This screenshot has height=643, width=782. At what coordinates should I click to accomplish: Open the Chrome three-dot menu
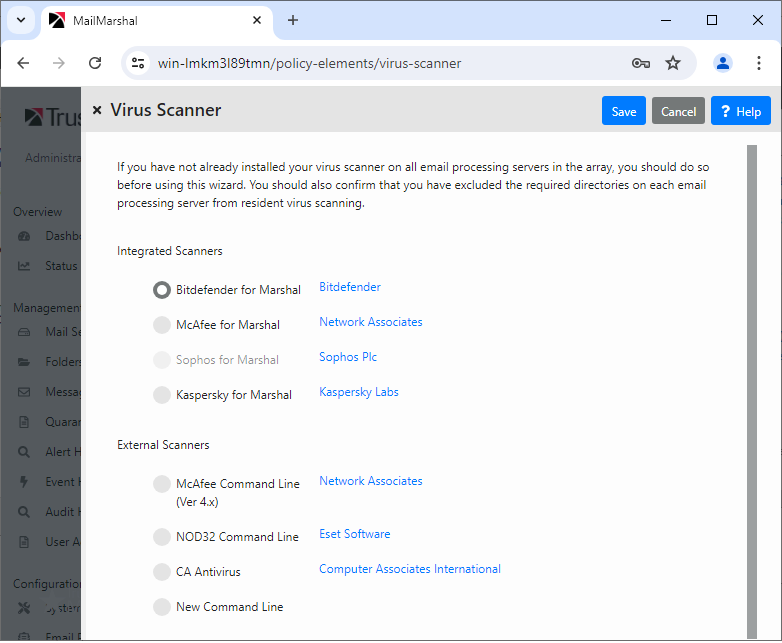[x=756, y=63]
